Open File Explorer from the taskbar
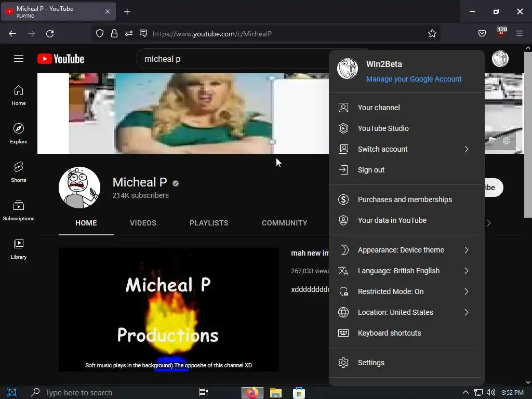 pos(275,393)
